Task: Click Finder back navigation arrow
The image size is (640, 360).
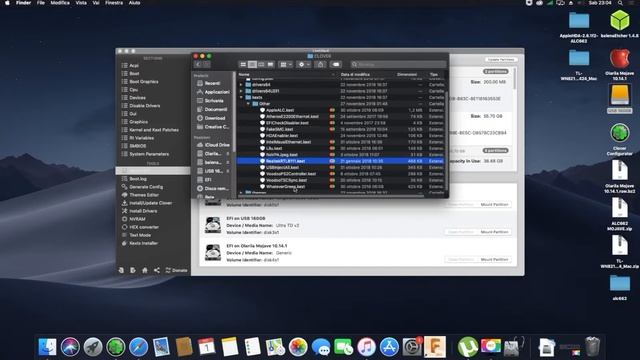Action: (x=198, y=64)
